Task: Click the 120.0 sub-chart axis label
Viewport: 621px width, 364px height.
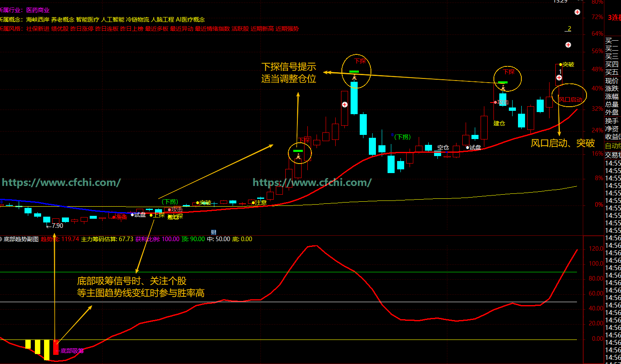Action: pos(596,249)
